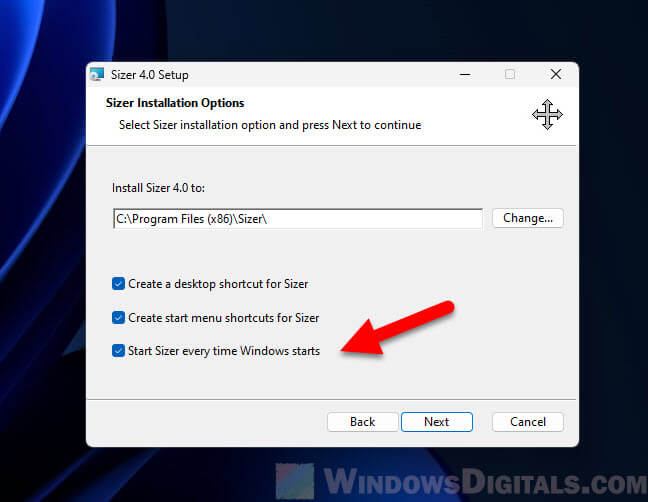
Task: Minimize the Sizer 4.0 Setup window
Action: click(x=465, y=75)
